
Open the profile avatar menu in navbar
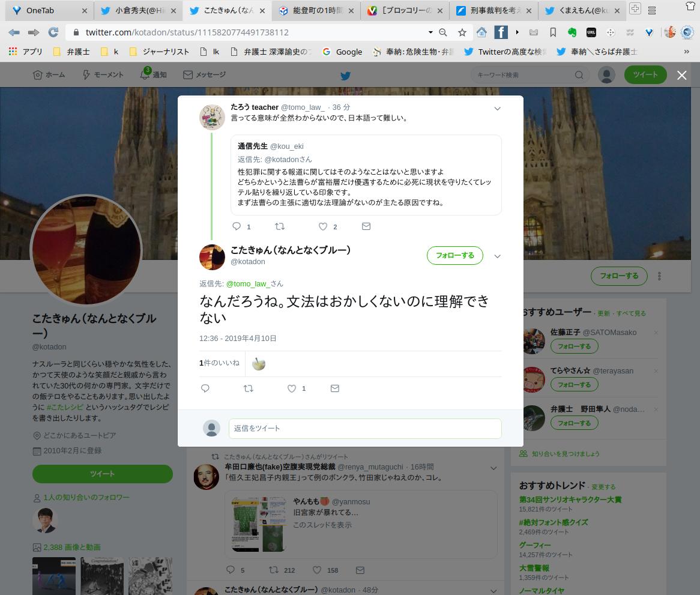606,75
